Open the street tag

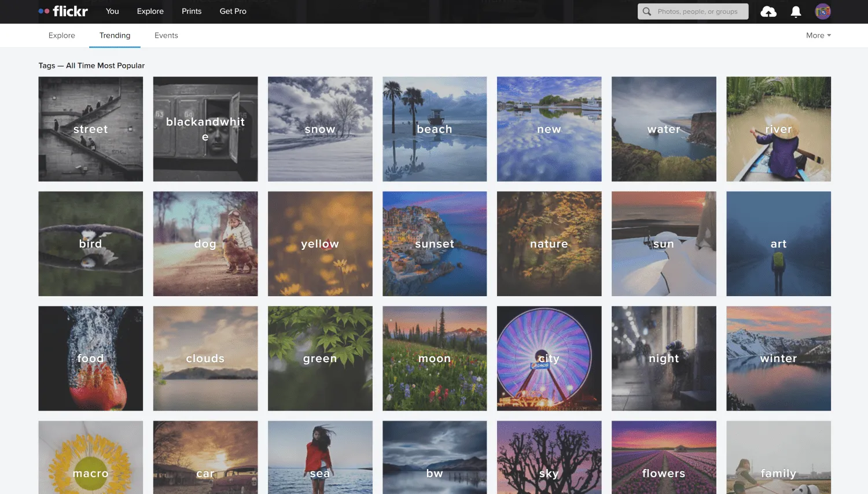(90, 128)
